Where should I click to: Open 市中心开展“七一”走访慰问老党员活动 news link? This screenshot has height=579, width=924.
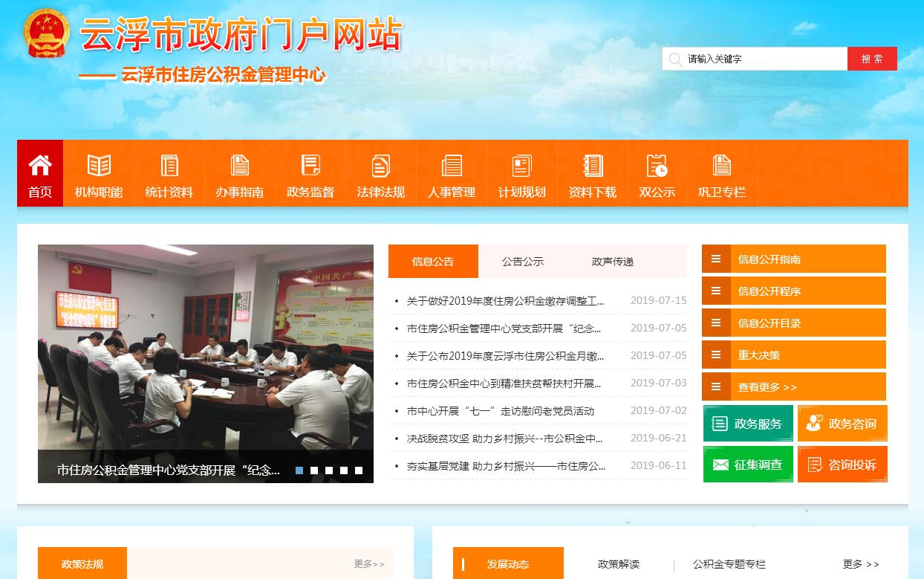500,411
